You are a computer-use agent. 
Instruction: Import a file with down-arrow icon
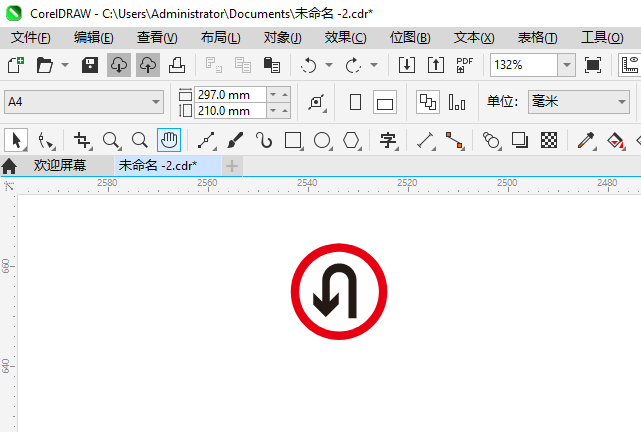click(407, 65)
